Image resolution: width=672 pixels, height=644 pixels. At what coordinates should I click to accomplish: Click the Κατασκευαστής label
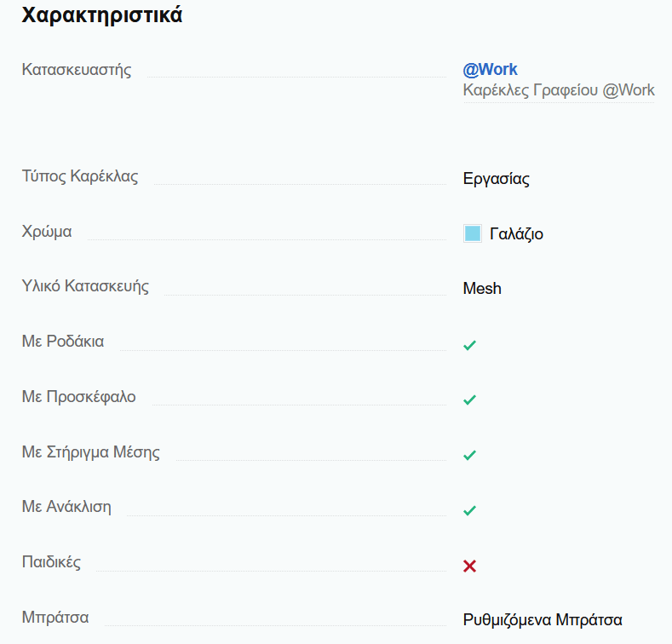[x=77, y=70]
